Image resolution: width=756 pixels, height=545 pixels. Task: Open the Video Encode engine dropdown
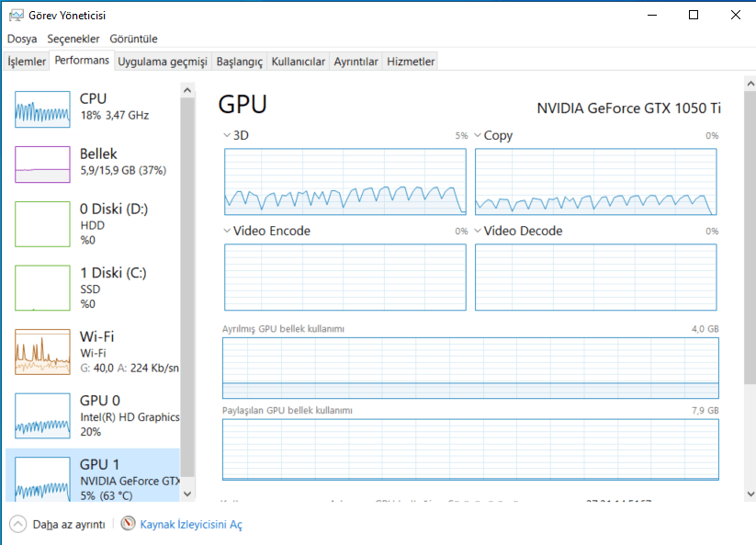click(x=227, y=231)
